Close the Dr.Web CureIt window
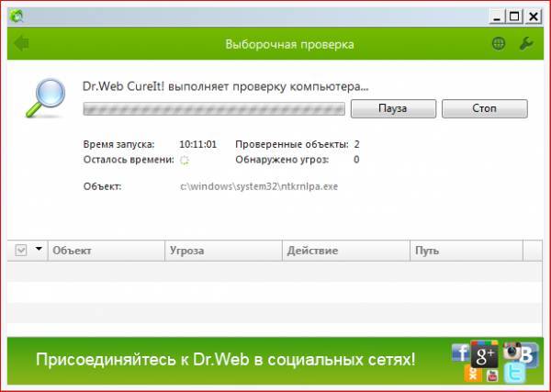The width and height of the screenshot is (551, 392). [534, 17]
